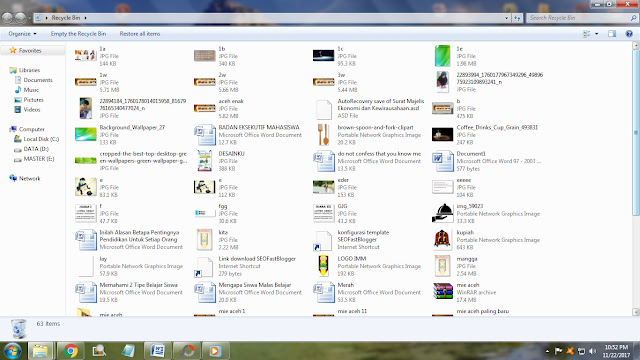This screenshot has width=640, height=360.
Task: Show hidden tray icons arrow
Action: (547, 351)
